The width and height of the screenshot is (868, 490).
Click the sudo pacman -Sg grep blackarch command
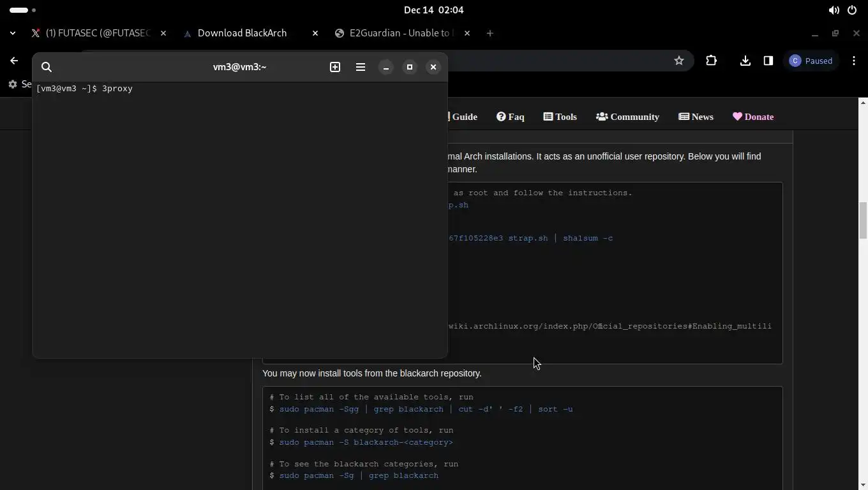point(359,475)
